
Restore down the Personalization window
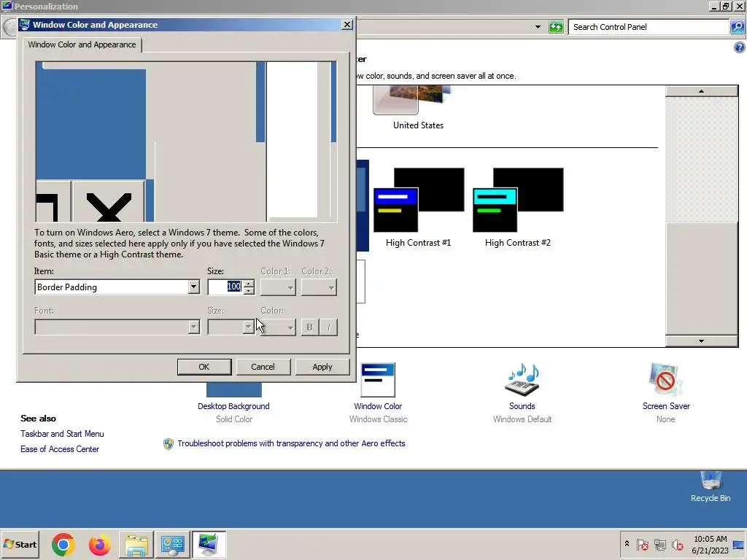point(726,6)
